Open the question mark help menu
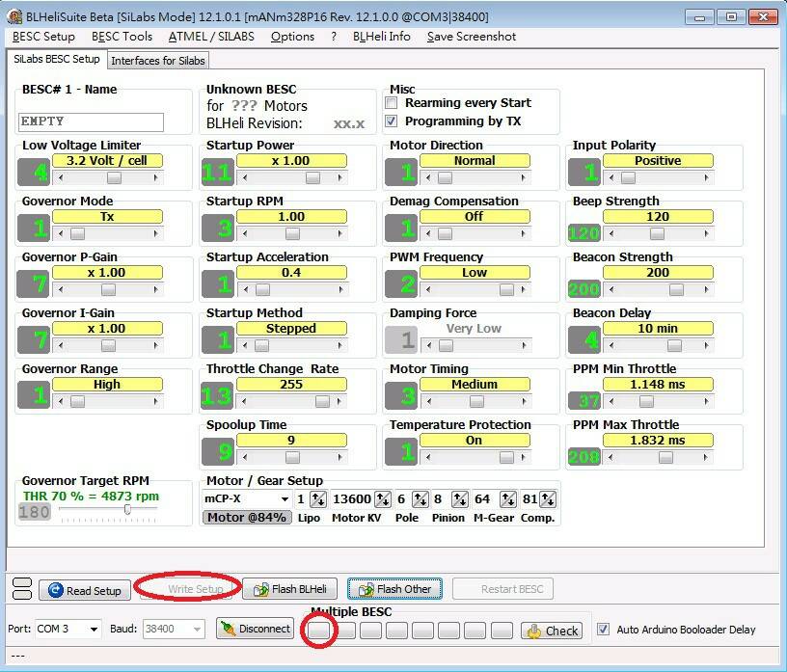The width and height of the screenshot is (787, 672). (x=334, y=37)
